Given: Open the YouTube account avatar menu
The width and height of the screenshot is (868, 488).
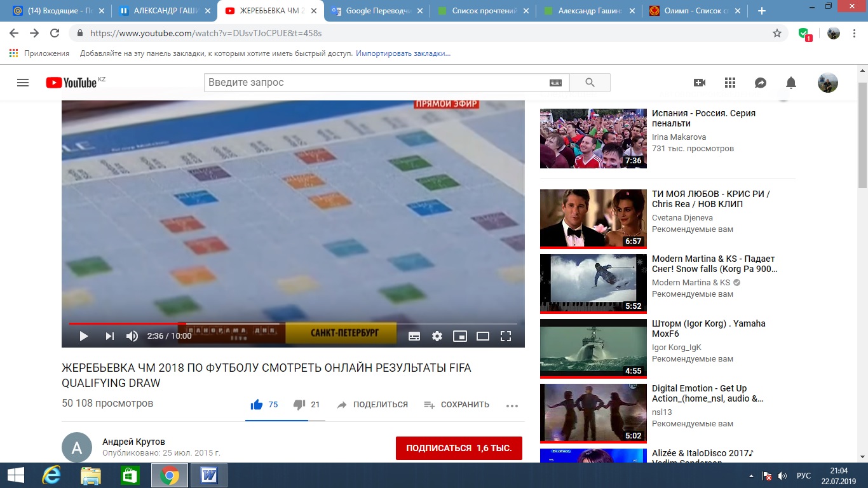Looking at the screenshot, I should [827, 83].
